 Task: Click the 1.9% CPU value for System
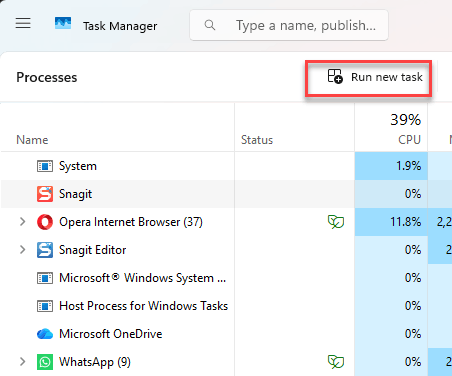(408, 166)
